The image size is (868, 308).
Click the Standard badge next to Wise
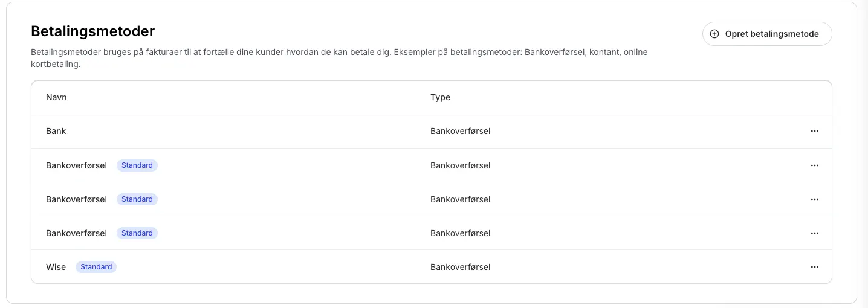click(96, 267)
